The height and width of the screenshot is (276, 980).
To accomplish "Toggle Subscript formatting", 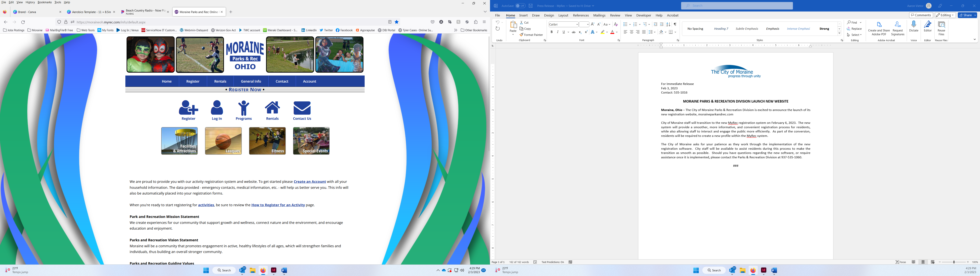I will [x=580, y=32].
